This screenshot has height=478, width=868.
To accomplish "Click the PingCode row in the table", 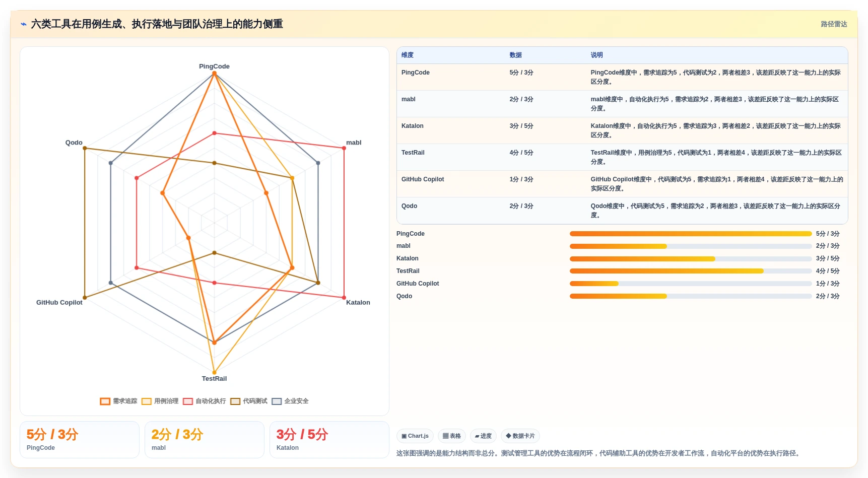I will tap(622, 77).
